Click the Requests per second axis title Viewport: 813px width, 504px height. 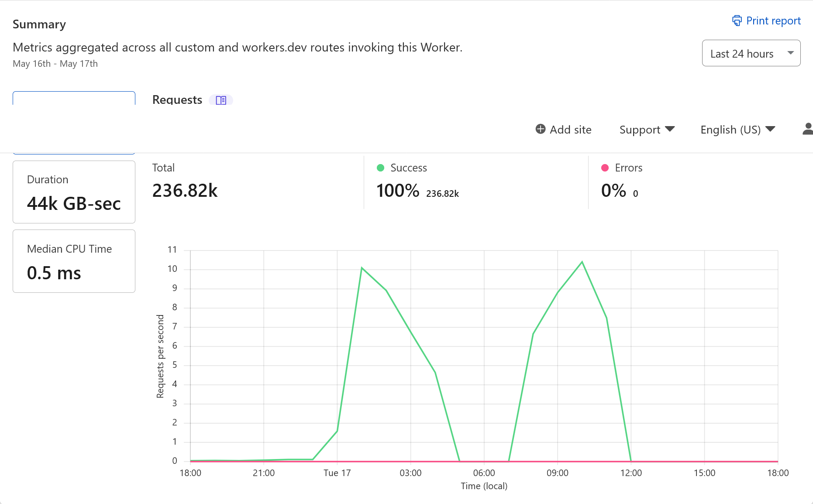160,356
